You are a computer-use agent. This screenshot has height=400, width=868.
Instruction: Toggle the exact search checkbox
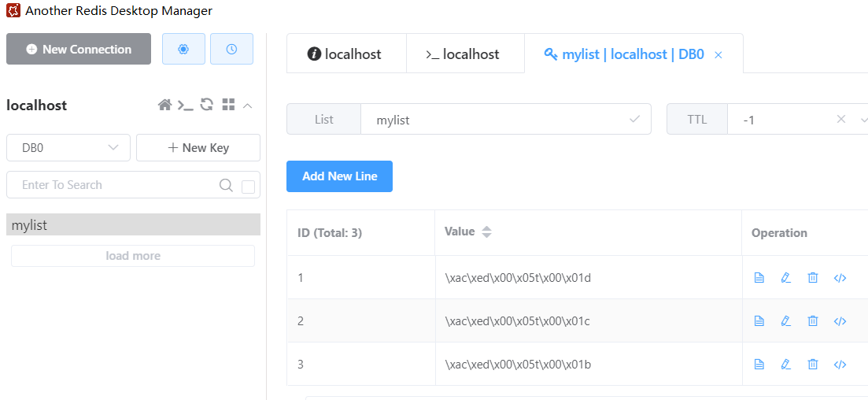[x=249, y=187]
